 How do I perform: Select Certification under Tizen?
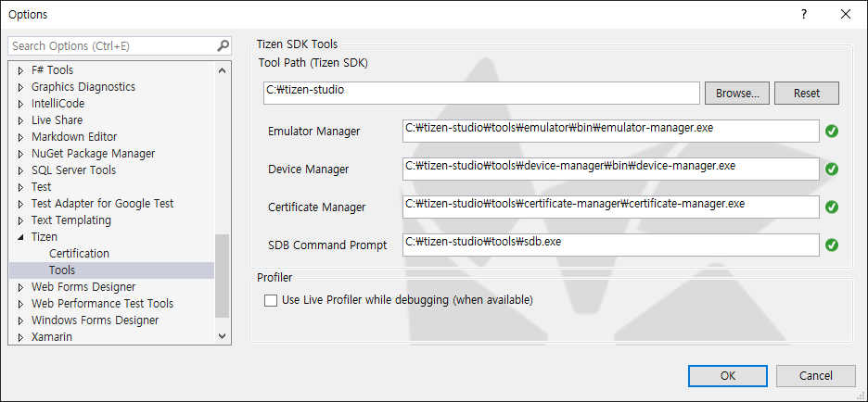click(x=79, y=254)
